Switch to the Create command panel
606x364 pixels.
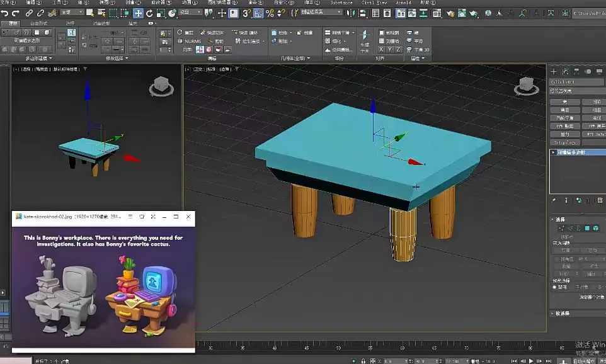click(x=554, y=71)
